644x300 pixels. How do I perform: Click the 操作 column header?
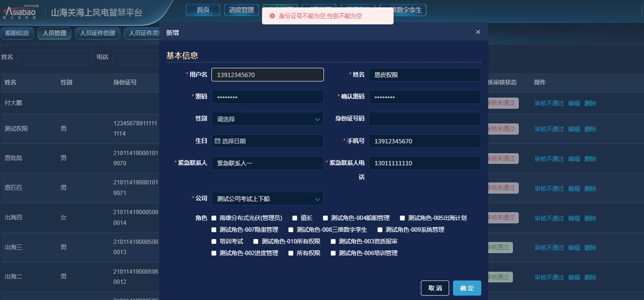[x=540, y=82]
